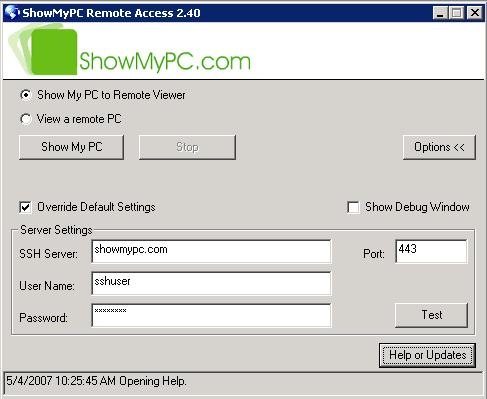Minimize the ShowMyPC window
This screenshot has width=487, height=399.
tap(440, 13)
